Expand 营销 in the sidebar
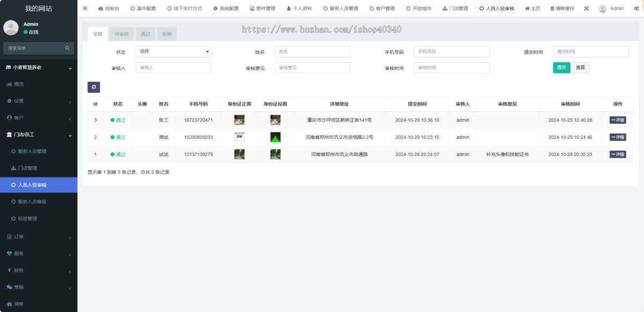Image resolution: width=644 pixels, height=312 pixels. point(39,287)
